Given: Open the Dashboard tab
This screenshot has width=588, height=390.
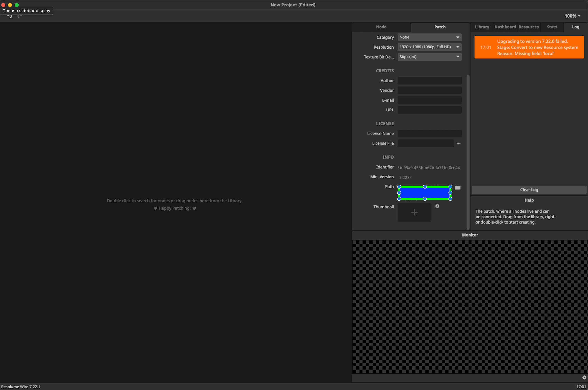Looking at the screenshot, I should [x=505, y=27].
